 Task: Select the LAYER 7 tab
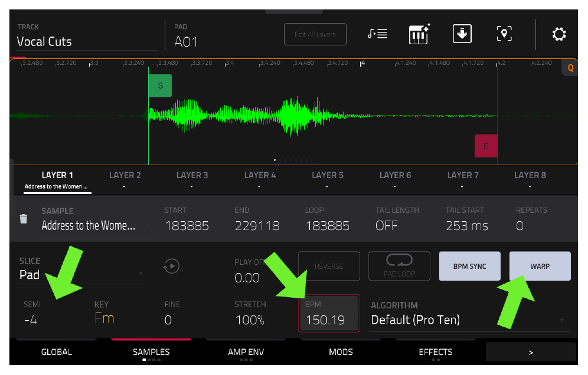(x=463, y=180)
